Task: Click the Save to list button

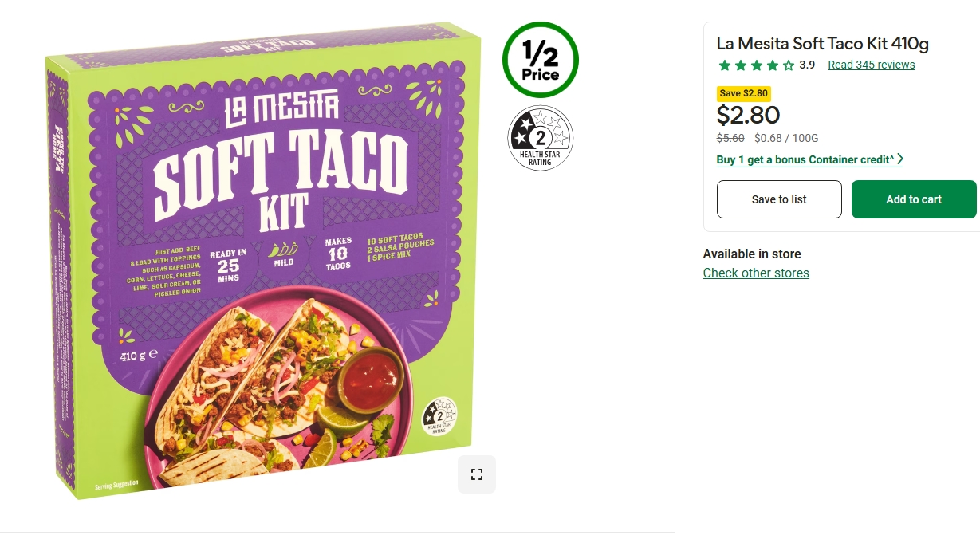Action: (x=779, y=199)
